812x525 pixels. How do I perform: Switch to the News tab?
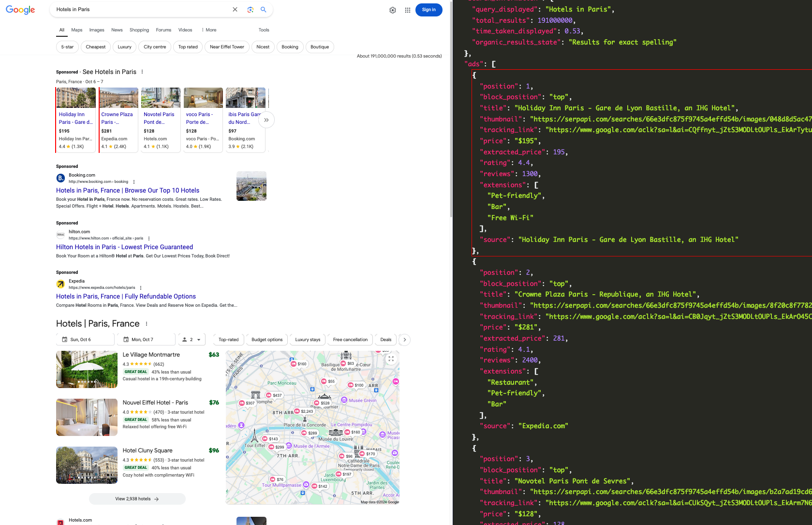point(117,30)
